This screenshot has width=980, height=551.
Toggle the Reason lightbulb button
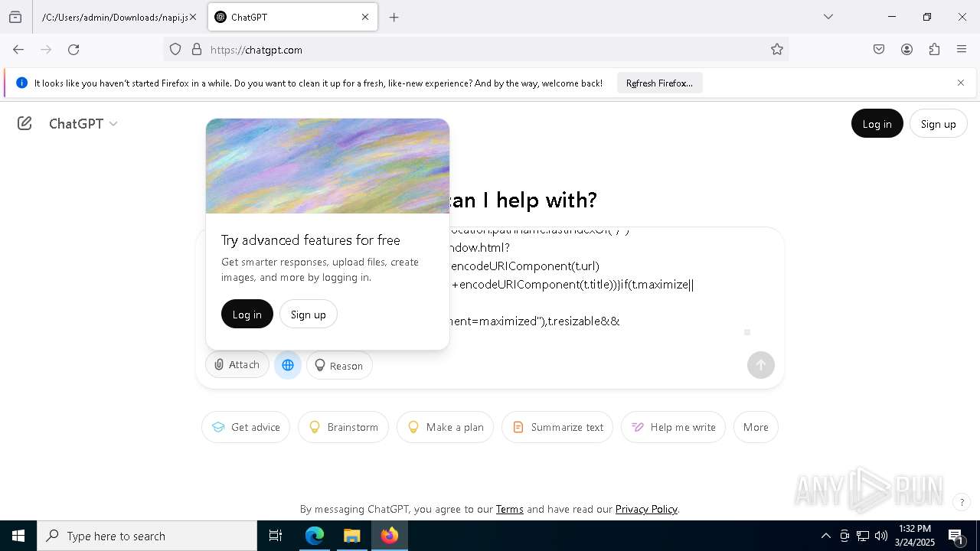(x=339, y=365)
